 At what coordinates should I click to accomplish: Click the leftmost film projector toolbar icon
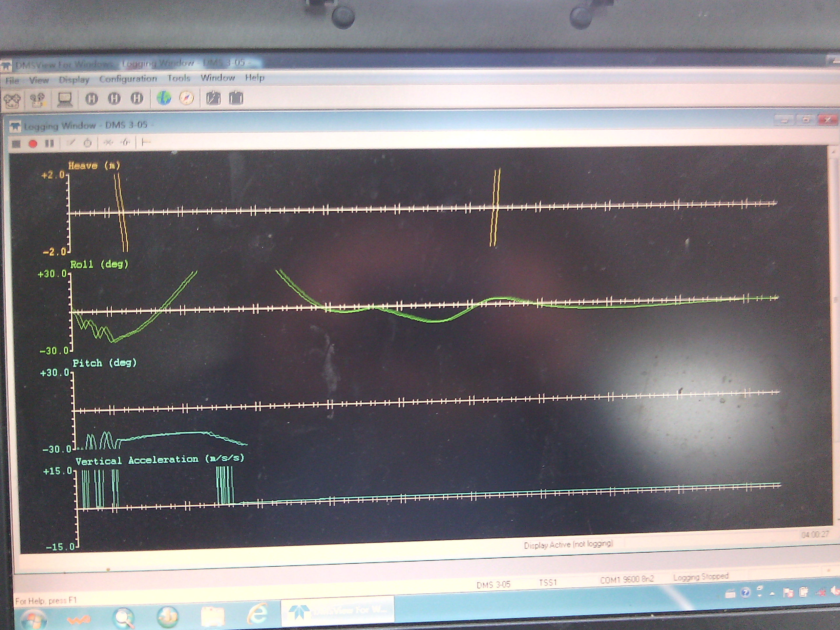[x=12, y=101]
